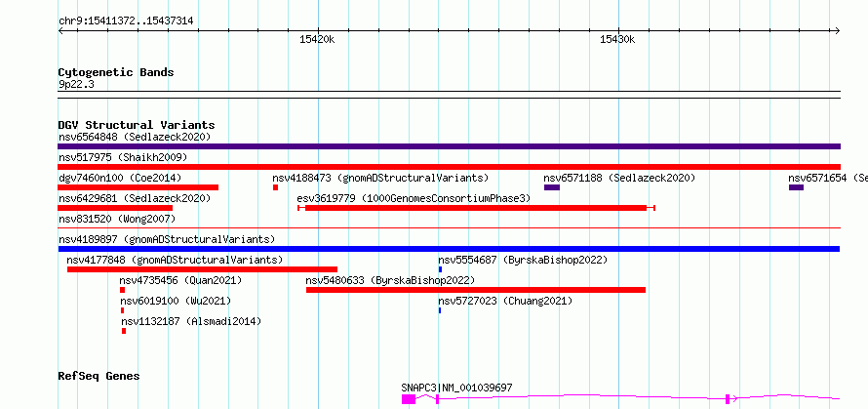The height and width of the screenshot is (409, 868).
Task: Select small red nsv4188473 variant marker
Action: click(275, 187)
